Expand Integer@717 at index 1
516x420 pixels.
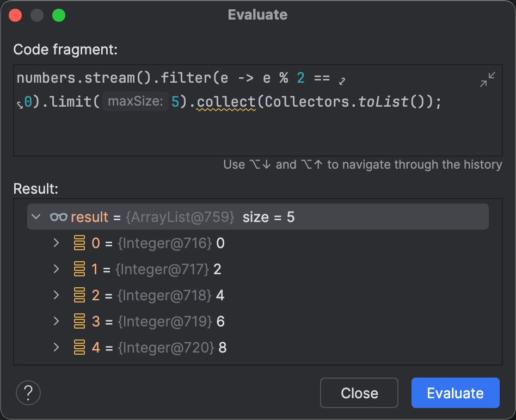tap(56, 269)
